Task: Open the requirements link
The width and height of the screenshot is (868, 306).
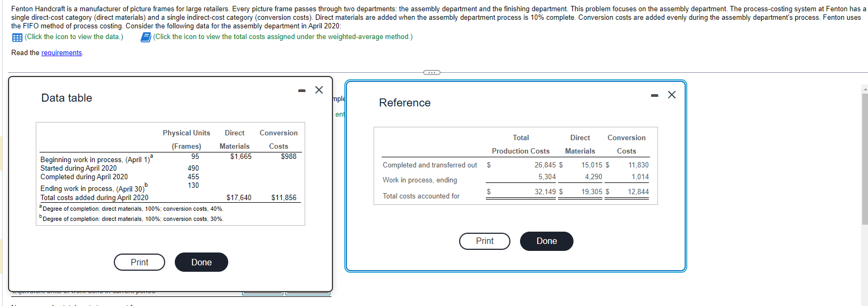Action: point(61,52)
